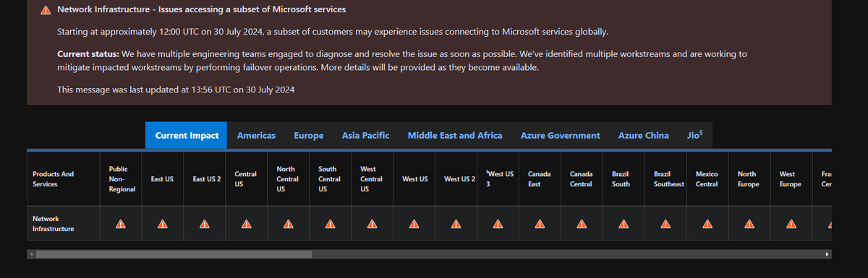Select the Jio tab

tap(695, 135)
